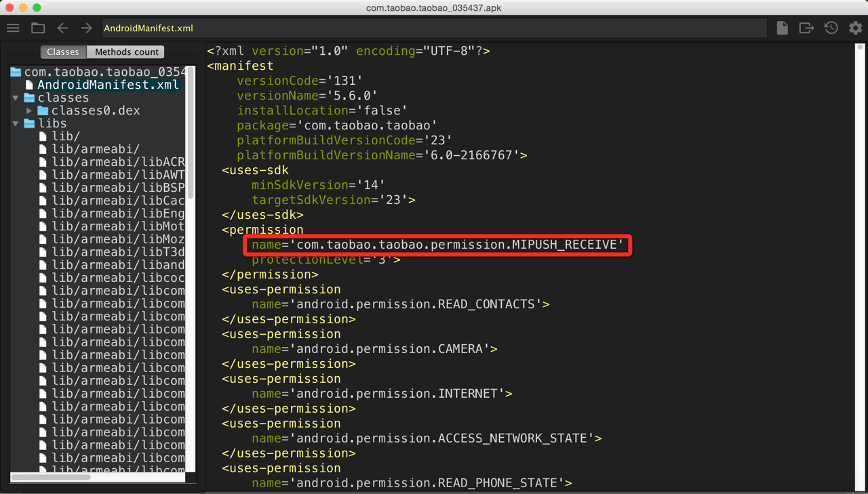This screenshot has height=494, width=868.
Task: Click the file tree vertical scrollbar
Action: (x=191, y=133)
